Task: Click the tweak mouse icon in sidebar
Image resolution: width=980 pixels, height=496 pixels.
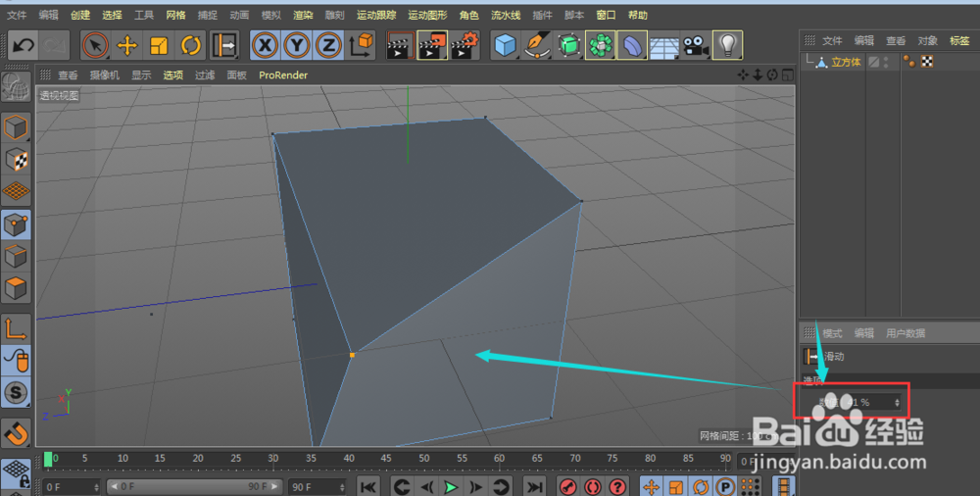Action: click(16, 361)
